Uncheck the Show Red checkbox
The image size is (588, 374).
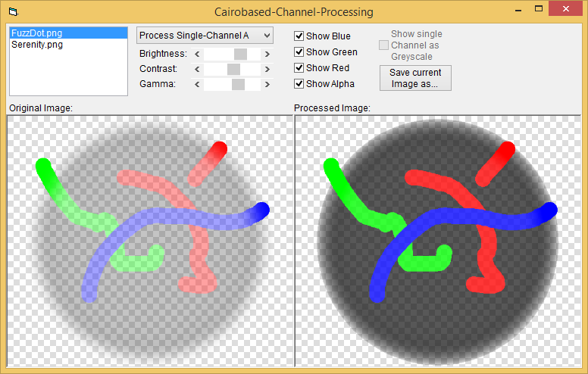(x=299, y=68)
